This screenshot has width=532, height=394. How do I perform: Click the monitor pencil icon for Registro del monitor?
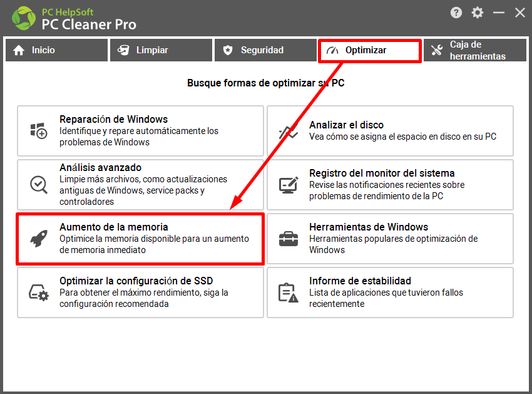pyautogui.click(x=289, y=185)
